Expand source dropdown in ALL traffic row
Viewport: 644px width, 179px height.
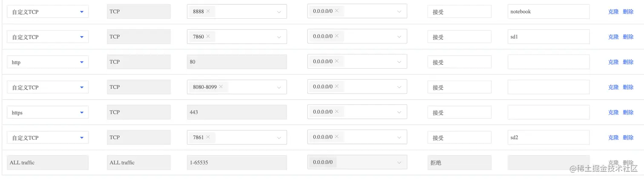(400, 163)
